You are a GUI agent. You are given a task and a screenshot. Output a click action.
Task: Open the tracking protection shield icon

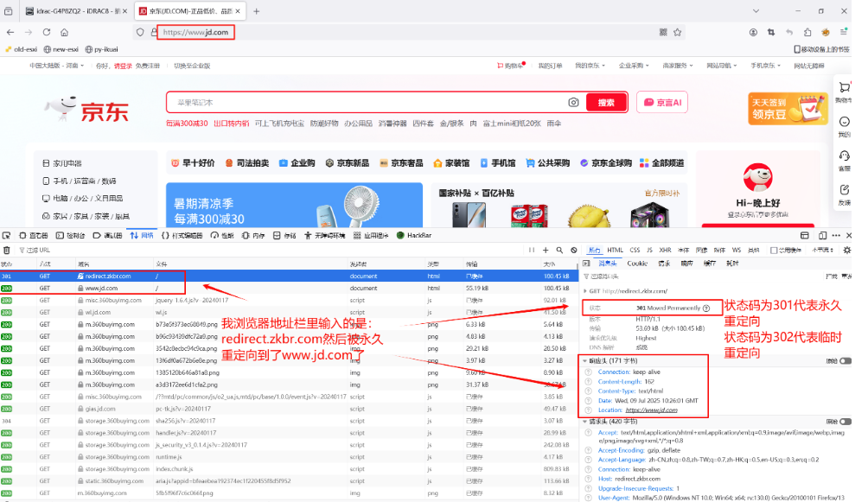140,32
